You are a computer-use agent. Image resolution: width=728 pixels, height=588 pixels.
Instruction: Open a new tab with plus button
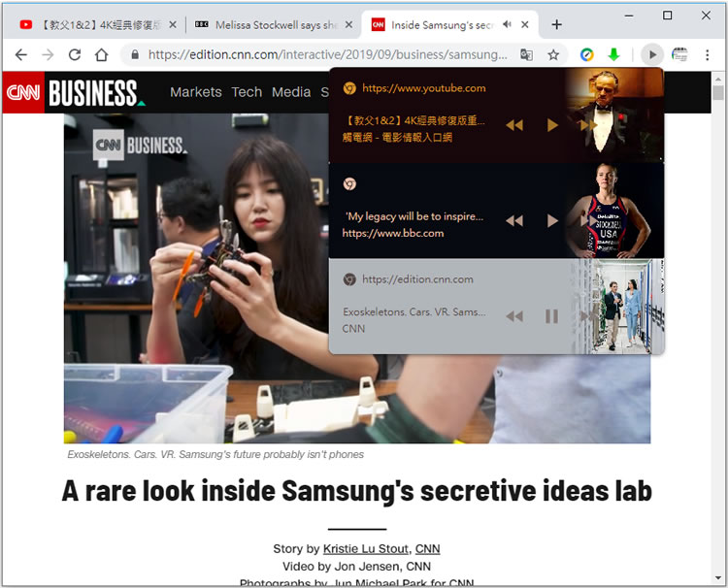556,24
